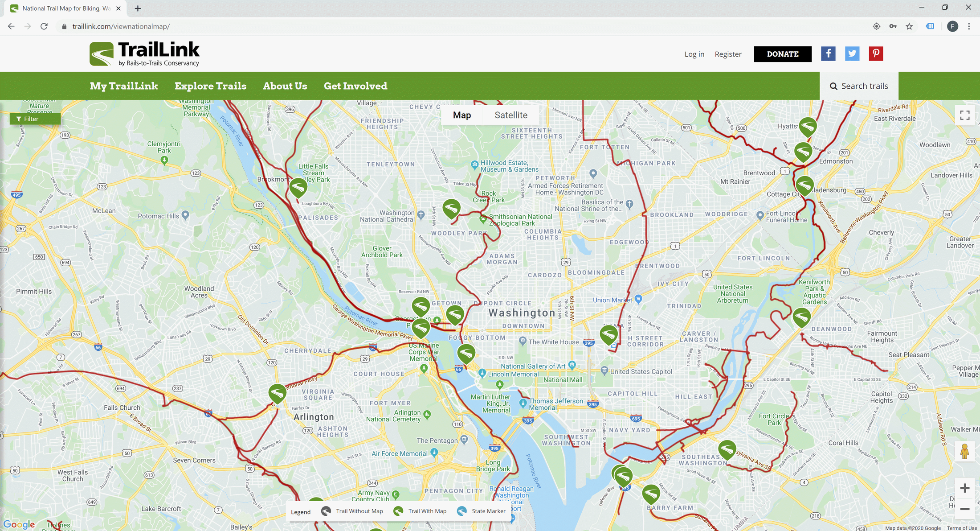This screenshot has height=531, width=980.
Task: Click trail marker right of Georgetown label
Action: click(455, 314)
